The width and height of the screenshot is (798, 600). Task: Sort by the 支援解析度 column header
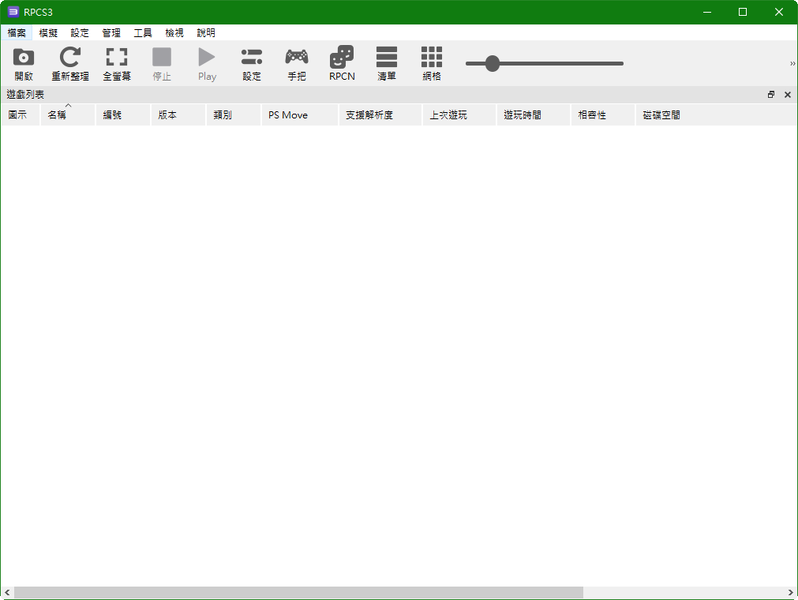click(381, 115)
